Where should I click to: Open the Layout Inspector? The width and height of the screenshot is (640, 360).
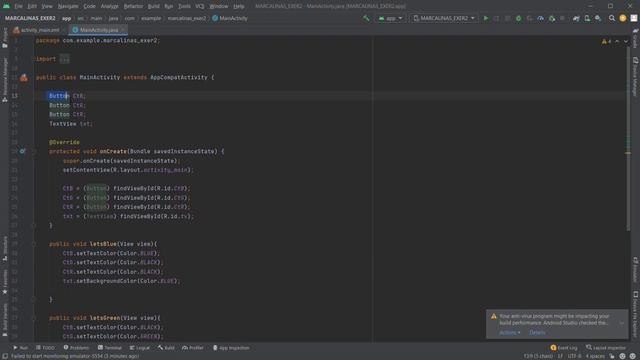pyautogui.click(x=606, y=348)
